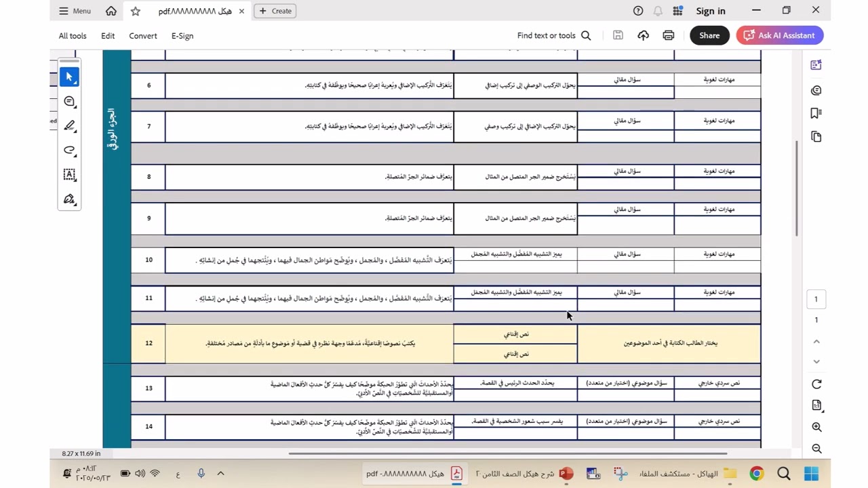868x488 pixels.
Task: Star the current PDF file
Action: [x=135, y=11]
